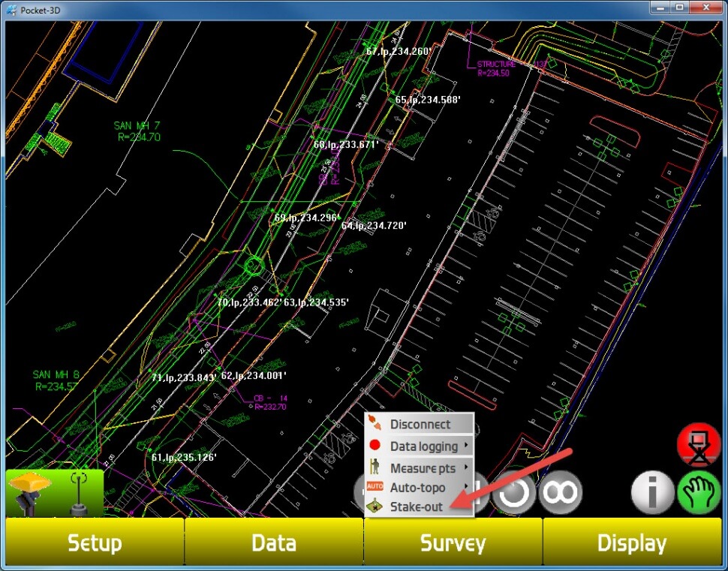
Task: Open the Display menu button
Action: click(632, 542)
